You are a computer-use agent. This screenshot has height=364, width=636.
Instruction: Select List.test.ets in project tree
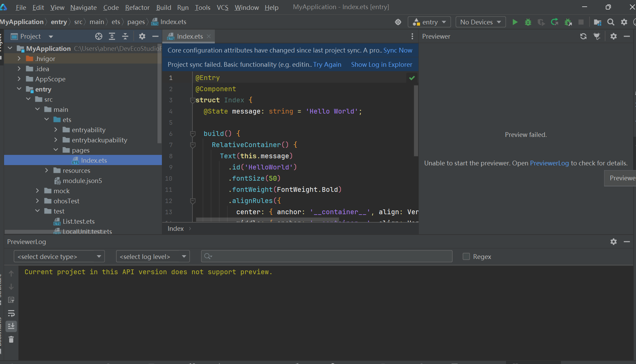tap(78, 221)
